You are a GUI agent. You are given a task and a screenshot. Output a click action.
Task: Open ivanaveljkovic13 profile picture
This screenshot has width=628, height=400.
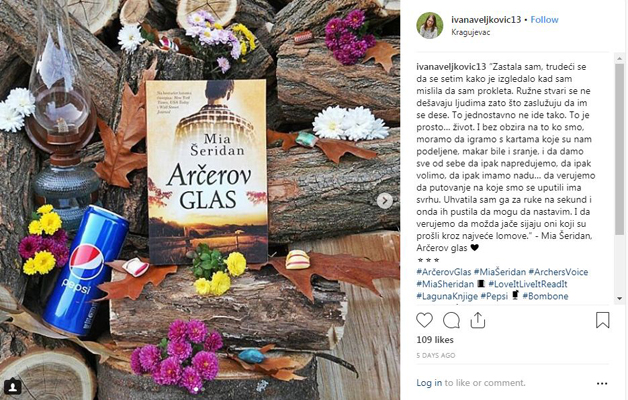(430, 25)
